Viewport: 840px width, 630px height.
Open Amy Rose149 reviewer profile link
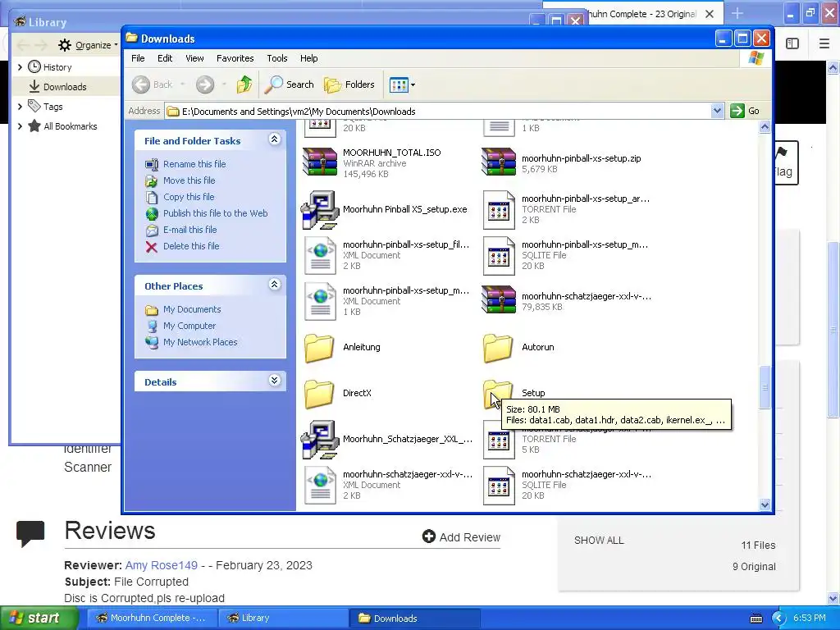[162, 565]
